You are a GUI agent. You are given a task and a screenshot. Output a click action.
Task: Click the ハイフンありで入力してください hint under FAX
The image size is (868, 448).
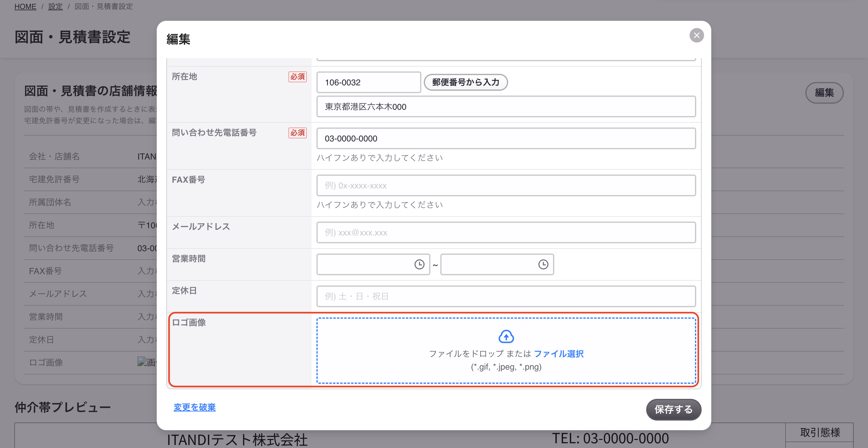(380, 205)
